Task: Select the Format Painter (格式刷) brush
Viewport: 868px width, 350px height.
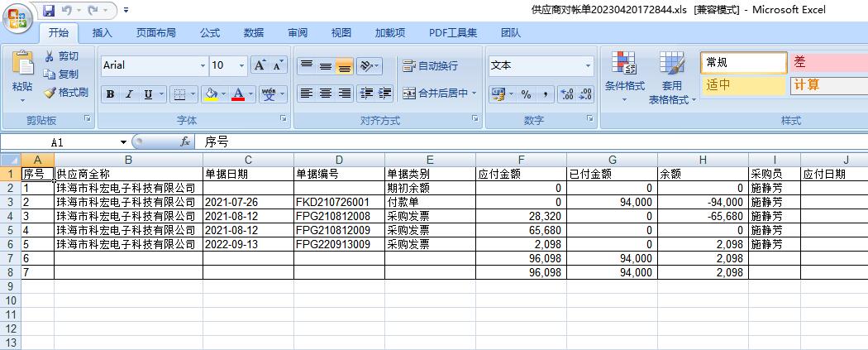Action: tap(50, 93)
